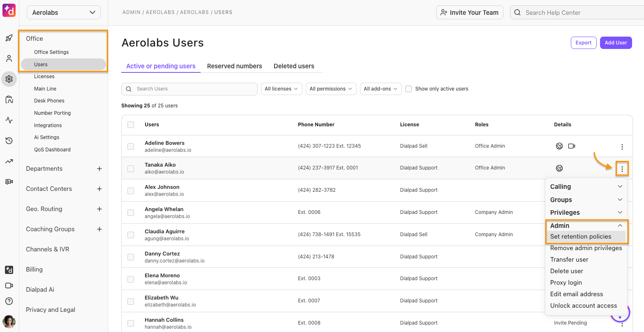Switch to the Deleted users tab

pyautogui.click(x=294, y=66)
